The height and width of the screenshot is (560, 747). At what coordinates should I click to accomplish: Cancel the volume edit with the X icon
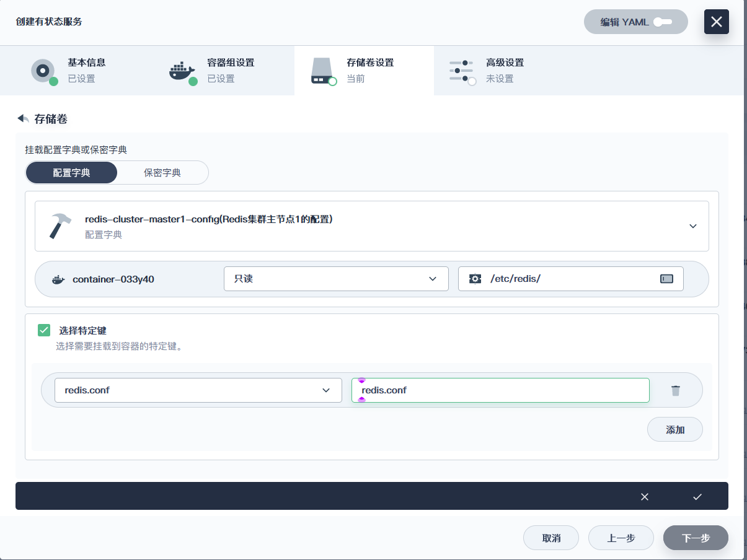645,496
